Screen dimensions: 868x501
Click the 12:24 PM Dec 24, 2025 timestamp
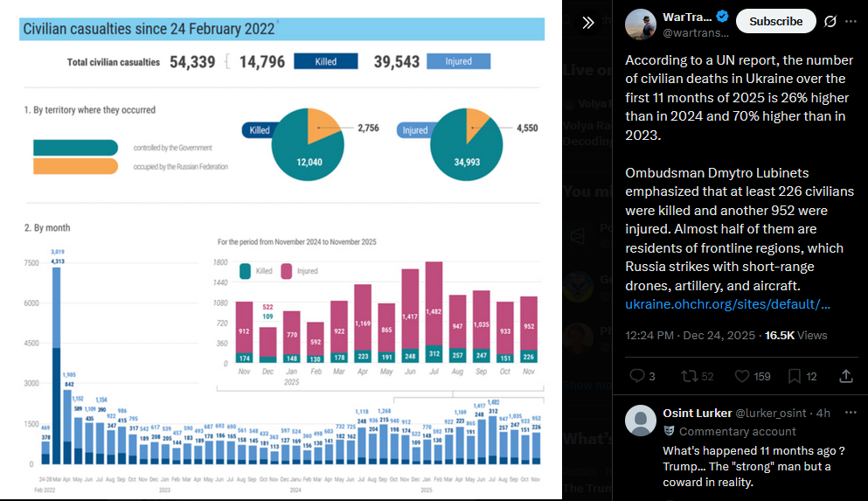(691, 335)
